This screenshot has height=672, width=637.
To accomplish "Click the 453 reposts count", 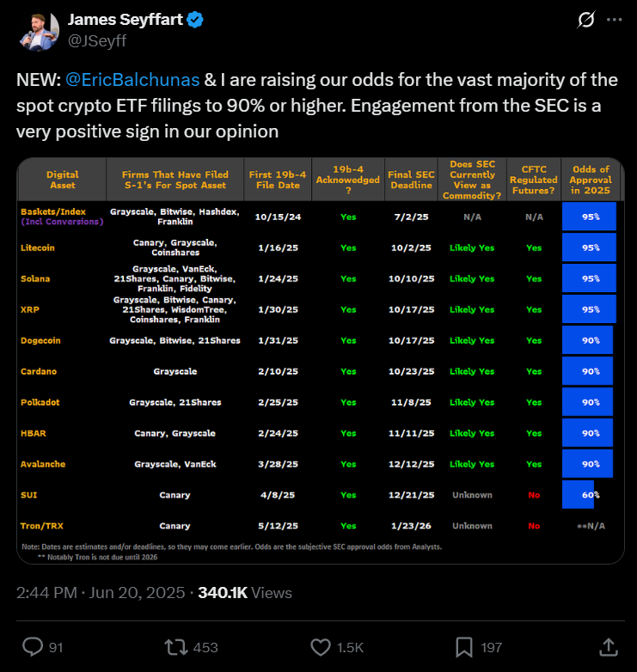I will click(x=205, y=647).
